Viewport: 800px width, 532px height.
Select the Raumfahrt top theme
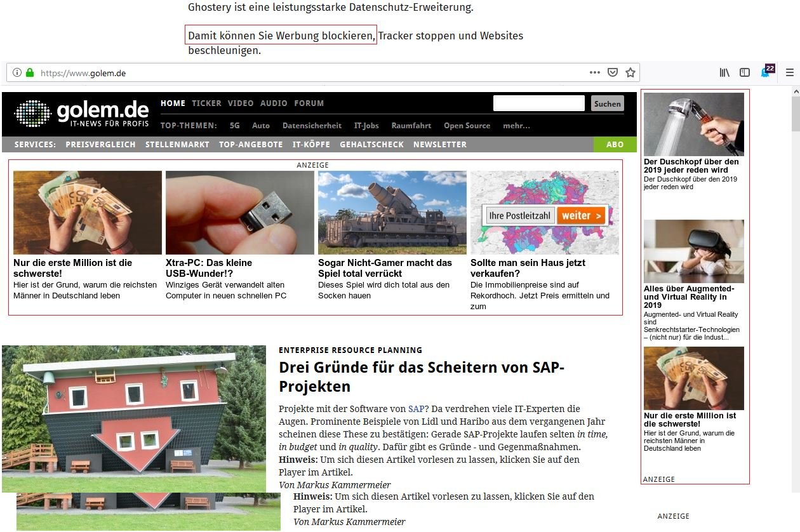[411, 126]
